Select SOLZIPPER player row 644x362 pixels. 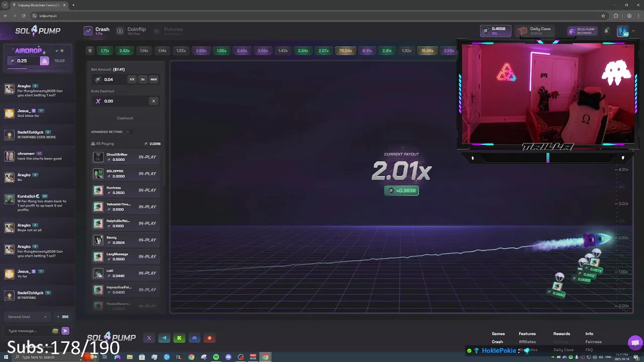(x=126, y=173)
